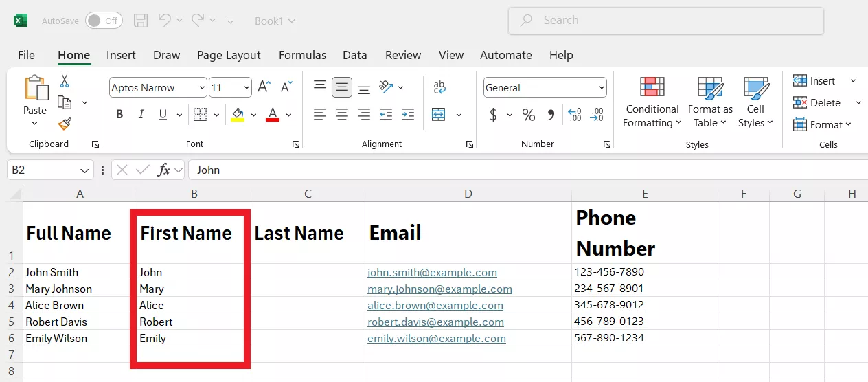Click the Wrap Text icon
This screenshot has width=868, height=382.
pyautogui.click(x=439, y=87)
